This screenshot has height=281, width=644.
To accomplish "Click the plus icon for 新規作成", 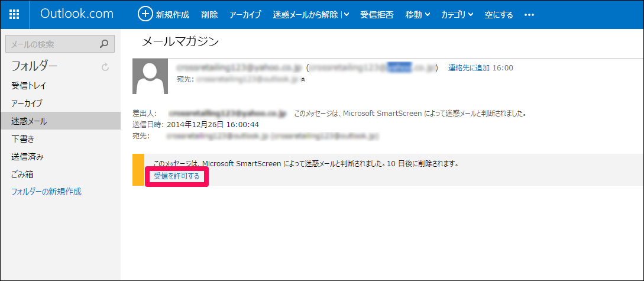I will point(145,14).
